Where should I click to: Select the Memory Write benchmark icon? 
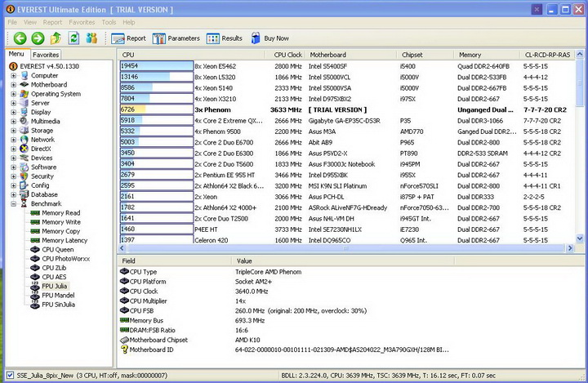pyautogui.click(x=35, y=222)
